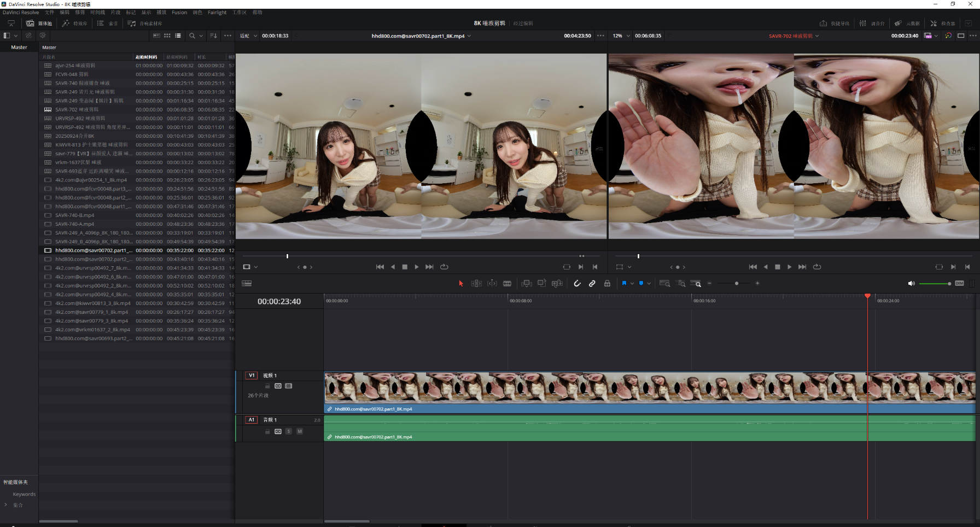This screenshot has height=527, width=980.
Task: Adjust the timeline zoom slider
Action: 737,283
